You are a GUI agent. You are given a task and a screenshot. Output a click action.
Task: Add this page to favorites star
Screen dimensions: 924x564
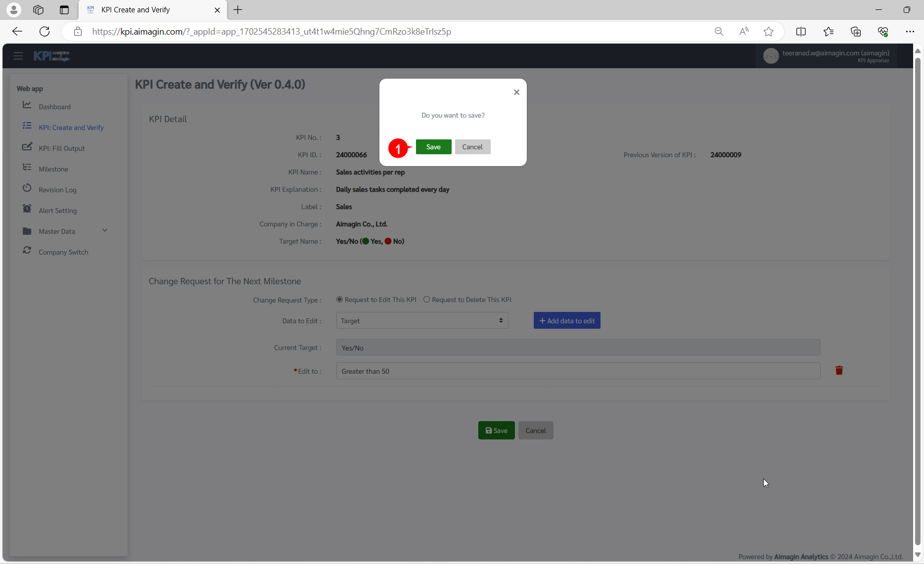coord(768,32)
